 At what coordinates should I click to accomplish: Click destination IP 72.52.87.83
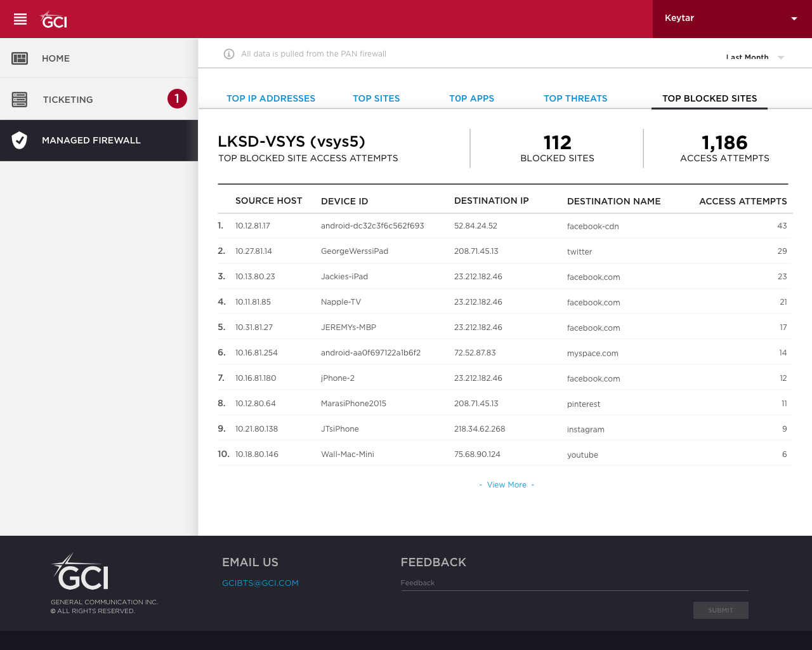475,353
